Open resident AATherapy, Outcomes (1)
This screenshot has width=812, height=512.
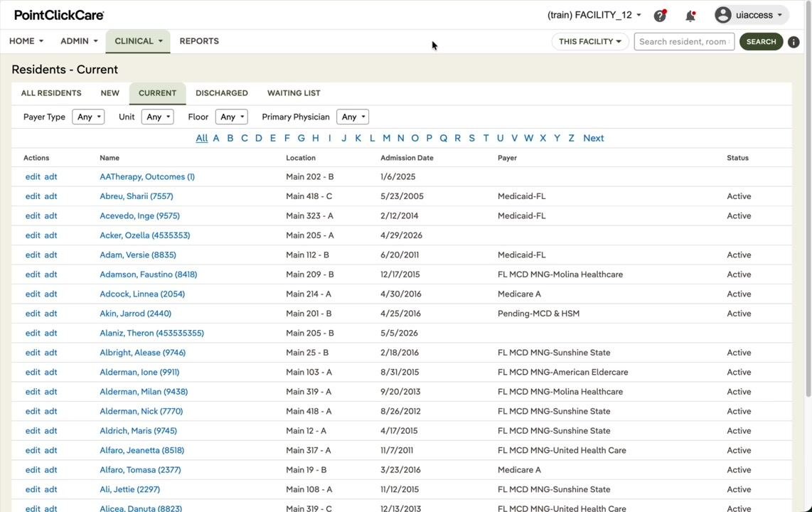(147, 176)
